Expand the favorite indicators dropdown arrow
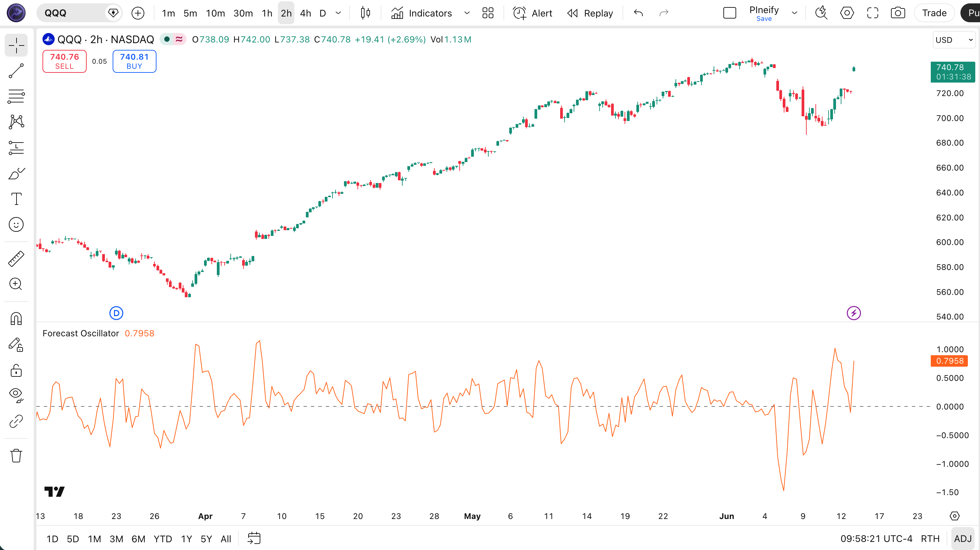 point(467,13)
